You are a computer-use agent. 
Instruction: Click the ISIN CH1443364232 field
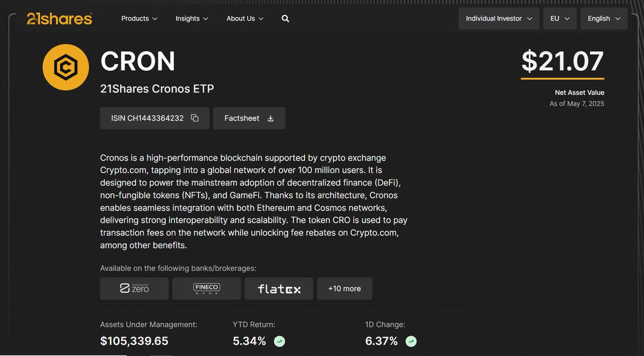pos(154,118)
